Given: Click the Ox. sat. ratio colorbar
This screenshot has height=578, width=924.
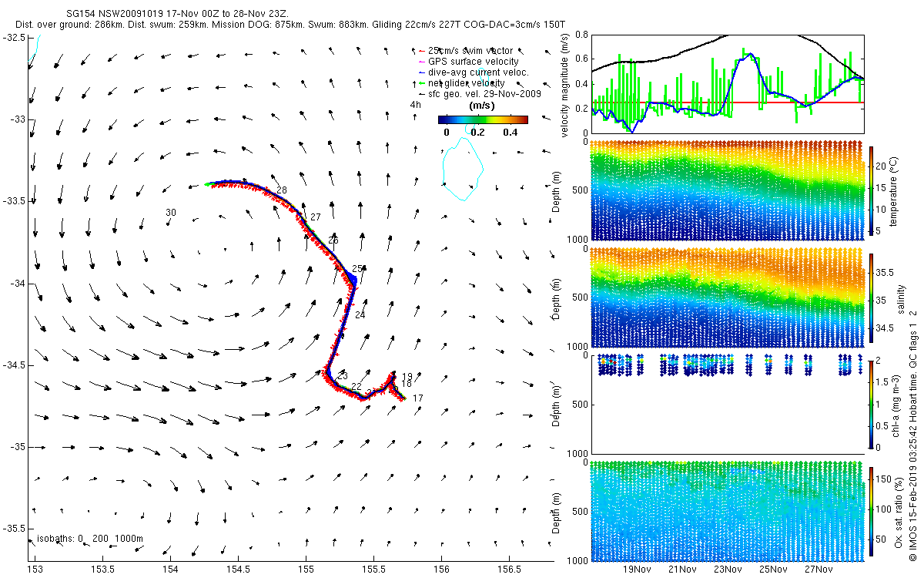Looking at the screenshot, I should (872, 509).
